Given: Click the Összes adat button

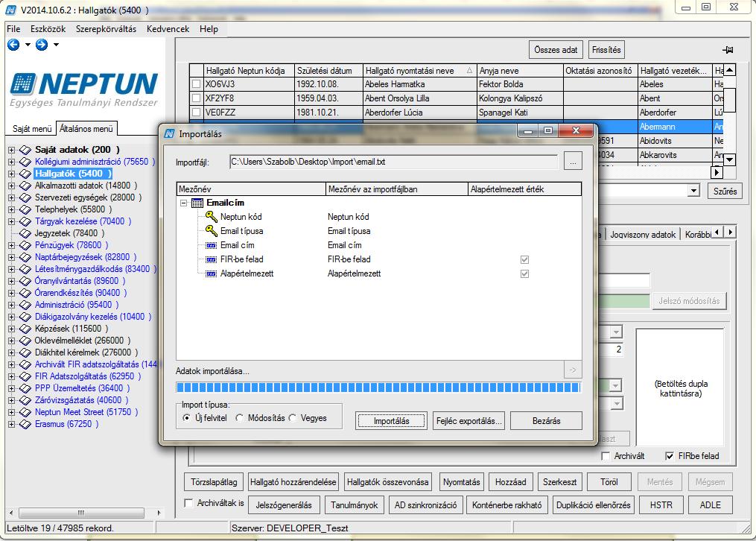Looking at the screenshot, I should pos(556,50).
